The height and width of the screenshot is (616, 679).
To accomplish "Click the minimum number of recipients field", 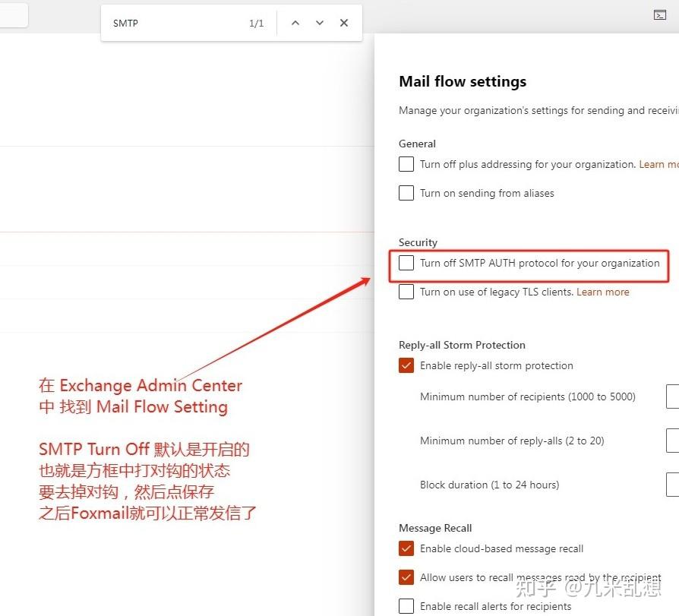I will (671, 396).
